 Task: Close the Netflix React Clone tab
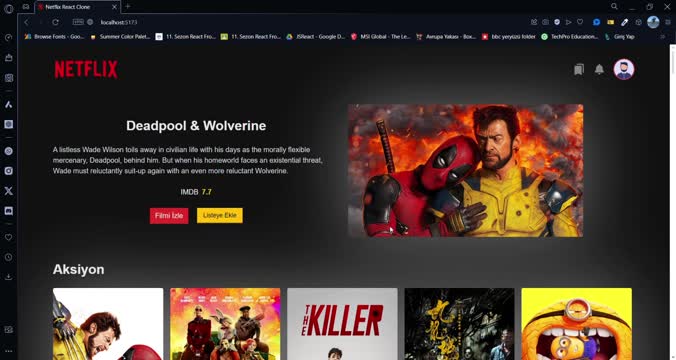[x=114, y=7]
